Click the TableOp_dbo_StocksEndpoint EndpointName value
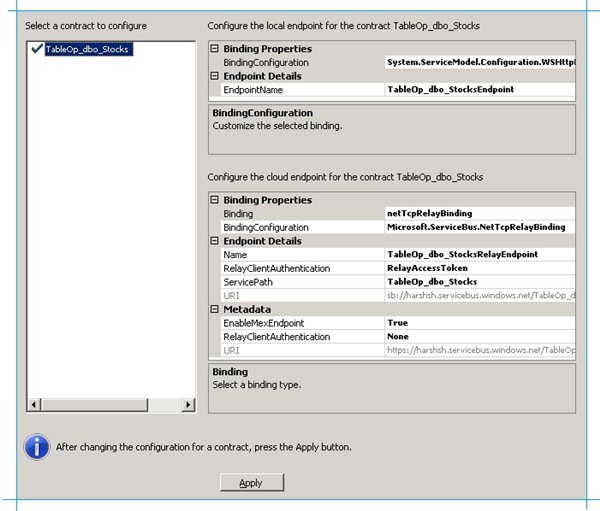 click(x=452, y=90)
